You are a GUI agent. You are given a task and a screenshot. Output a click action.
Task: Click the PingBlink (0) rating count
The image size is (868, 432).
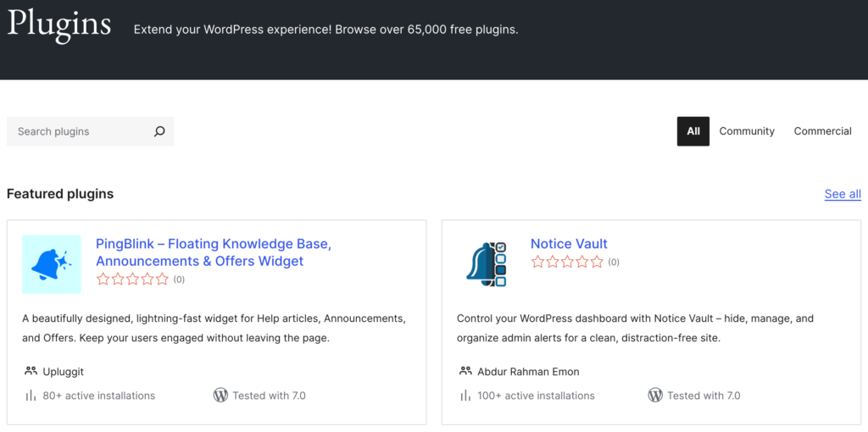(179, 280)
